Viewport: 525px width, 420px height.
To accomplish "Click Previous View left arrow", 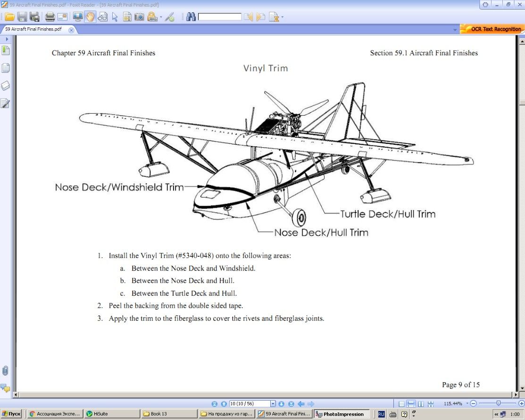I will click(300, 404).
